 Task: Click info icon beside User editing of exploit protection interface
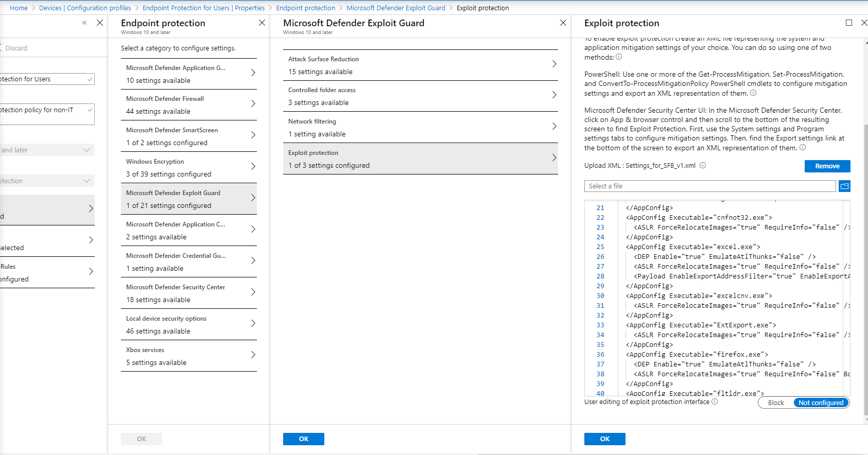pos(715,402)
